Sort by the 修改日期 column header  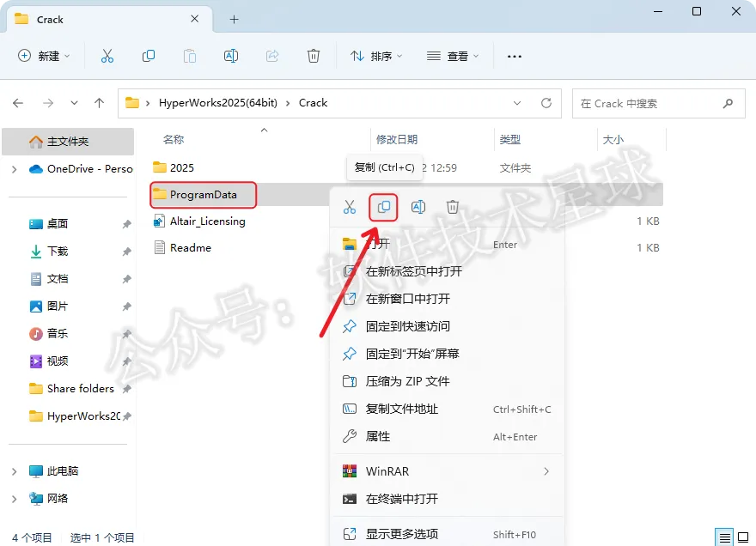click(x=396, y=140)
